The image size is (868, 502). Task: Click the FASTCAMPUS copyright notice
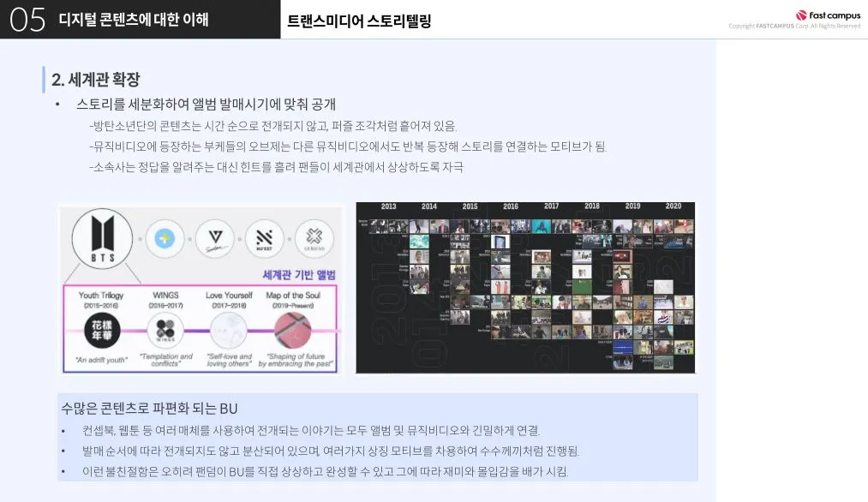(x=794, y=26)
